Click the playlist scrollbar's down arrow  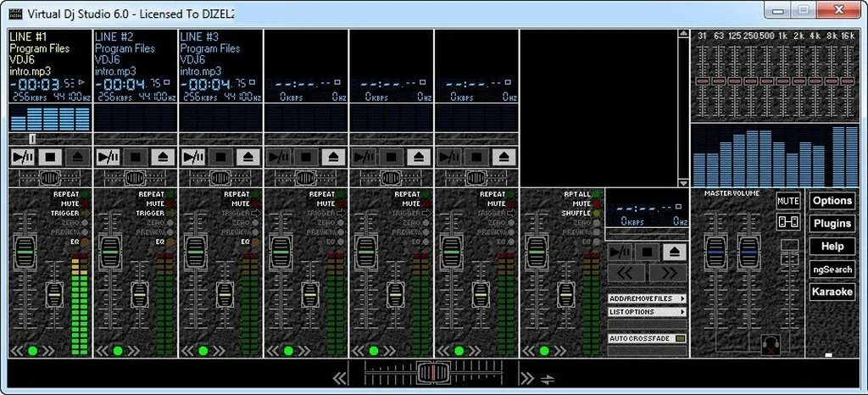click(x=683, y=182)
